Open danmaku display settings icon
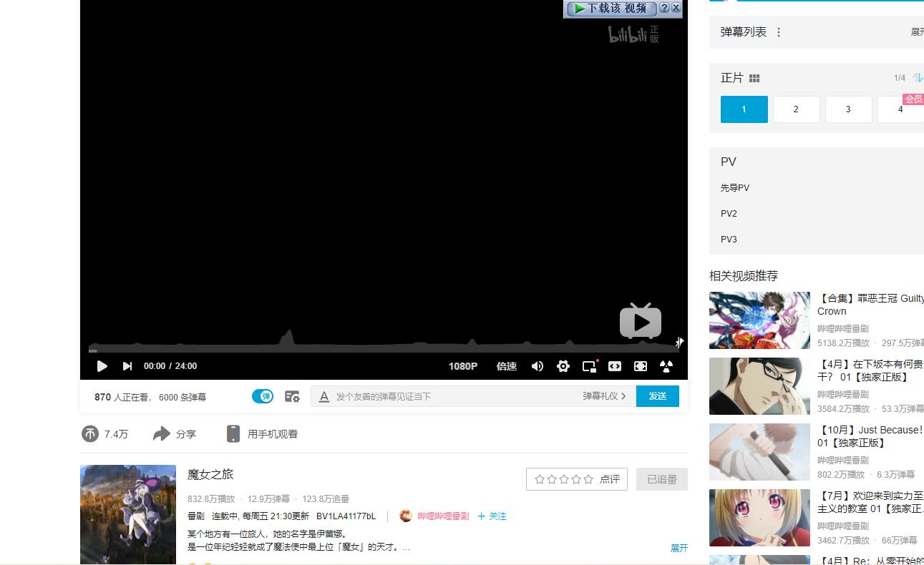Viewport: 924px width, 565px height. click(292, 396)
